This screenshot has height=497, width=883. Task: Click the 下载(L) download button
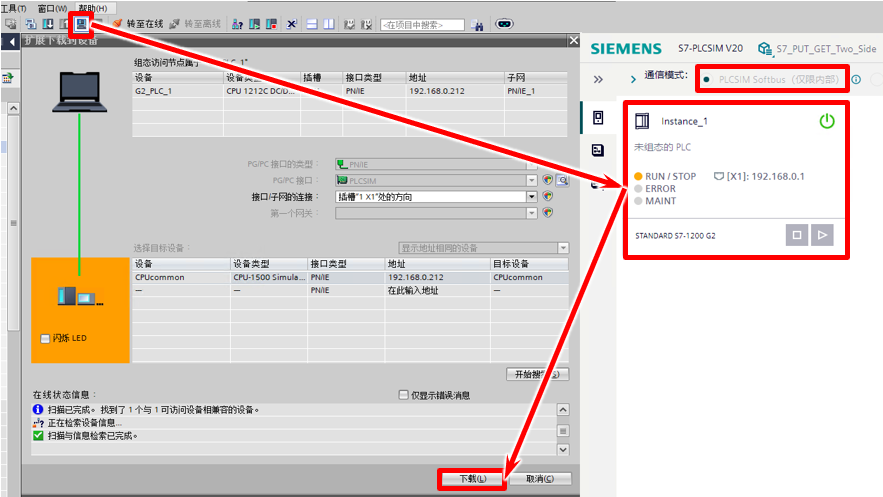tap(472, 479)
